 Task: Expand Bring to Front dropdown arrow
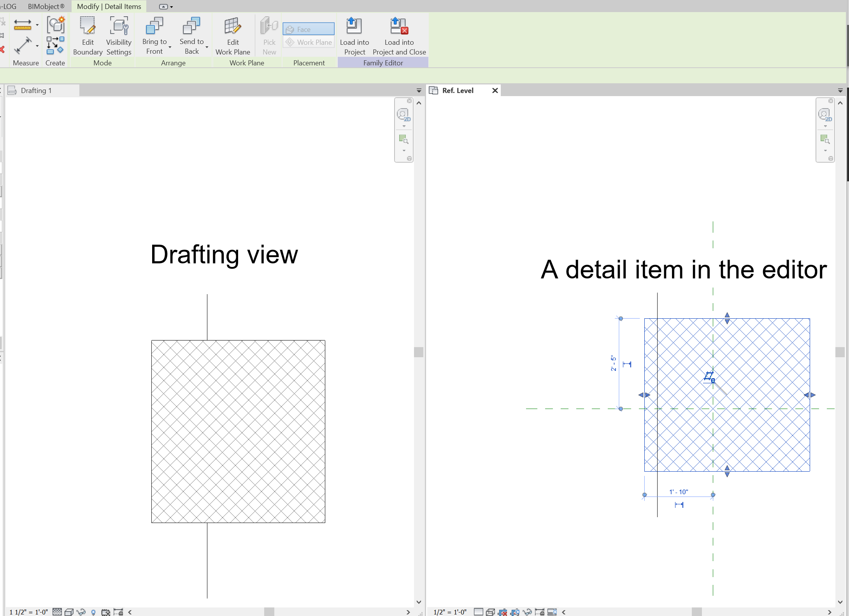click(x=170, y=47)
